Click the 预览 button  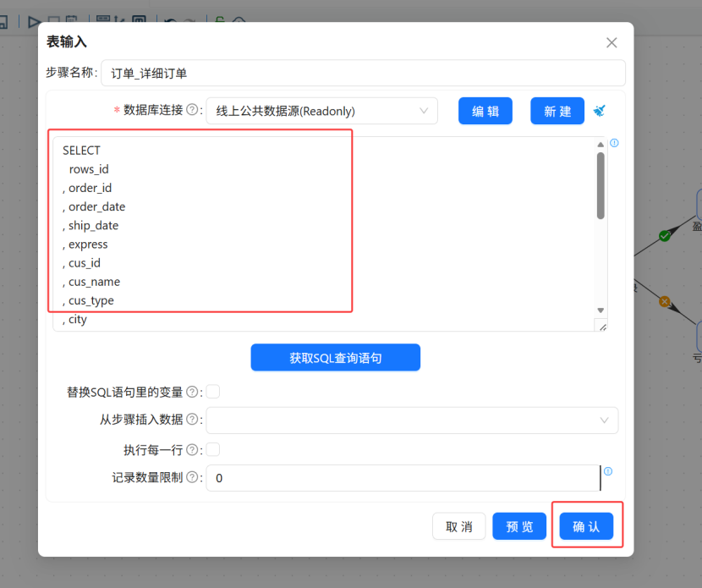click(x=519, y=526)
